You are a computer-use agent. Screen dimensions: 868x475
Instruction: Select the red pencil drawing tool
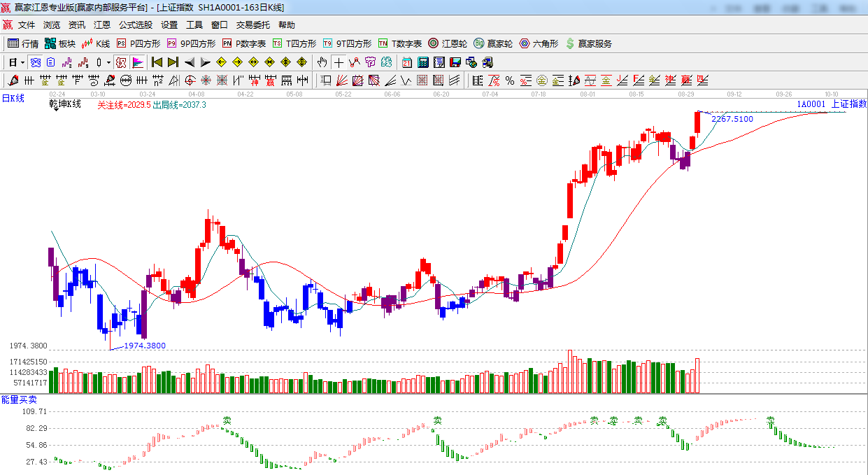pos(12,80)
